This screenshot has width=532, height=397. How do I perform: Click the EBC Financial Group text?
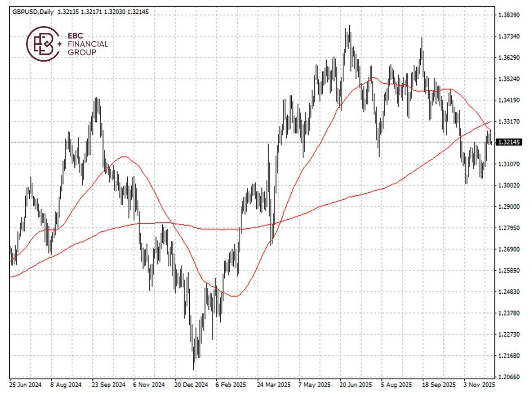(x=88, y=44)
